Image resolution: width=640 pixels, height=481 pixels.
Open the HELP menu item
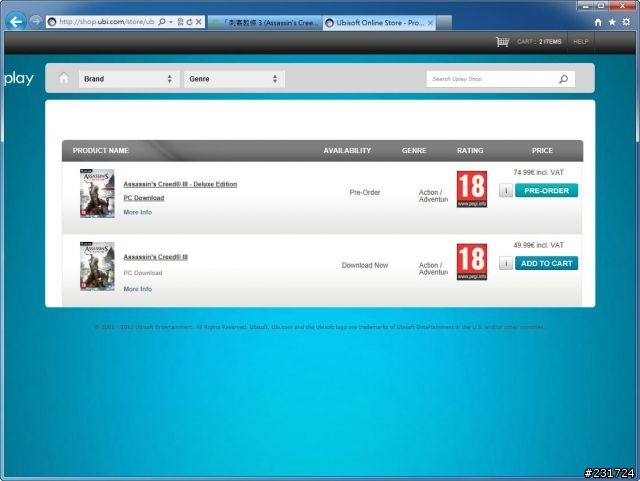[580, 42]
